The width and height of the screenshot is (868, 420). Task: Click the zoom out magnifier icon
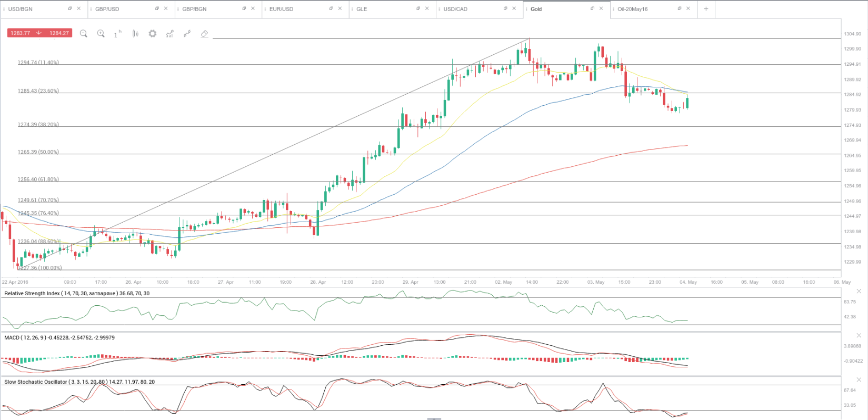point(83,34)
